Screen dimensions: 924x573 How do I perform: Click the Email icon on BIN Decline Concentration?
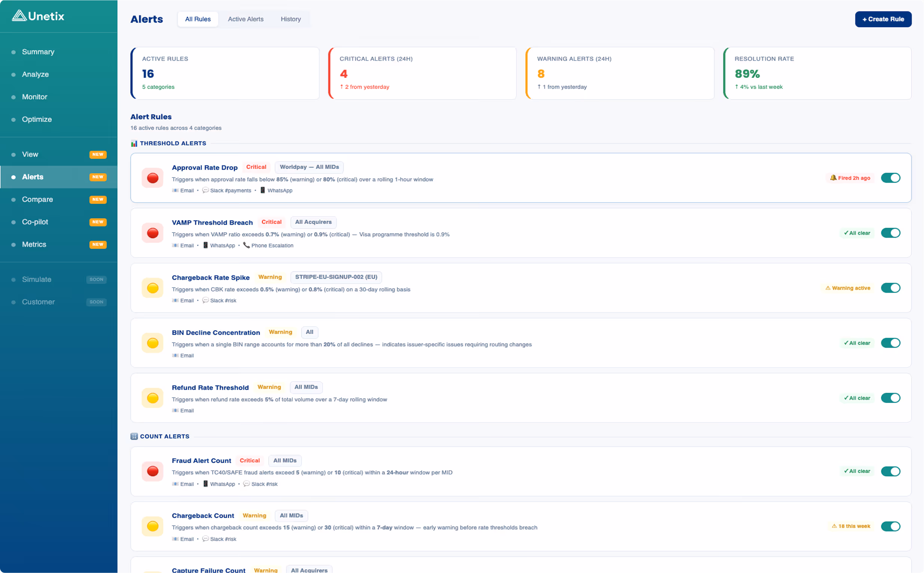pyautogui.click(x=176, y=355)
